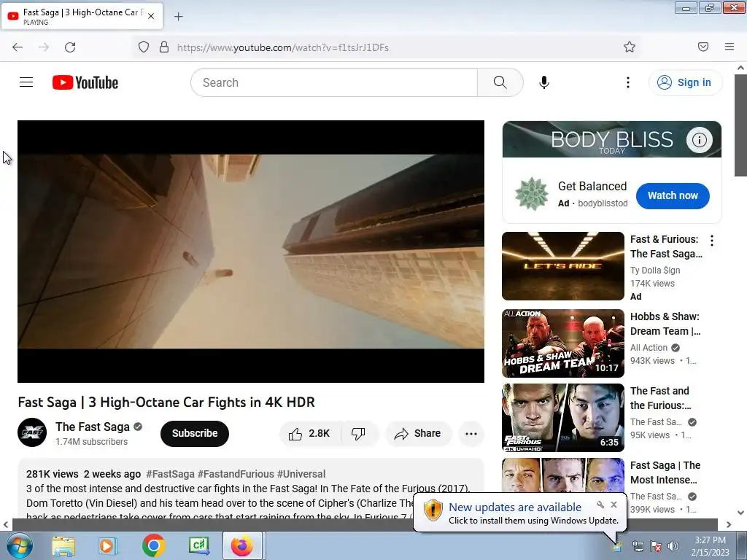Screen dimensions: 747x560
Task: Click the Body Bliss succulent ad logo
Action: click(532, 194)
